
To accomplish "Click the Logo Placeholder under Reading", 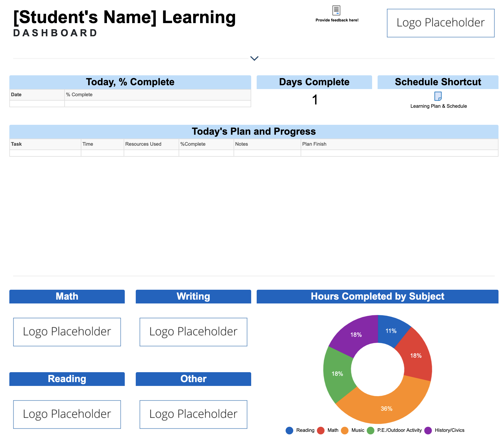I will point(67,414).
